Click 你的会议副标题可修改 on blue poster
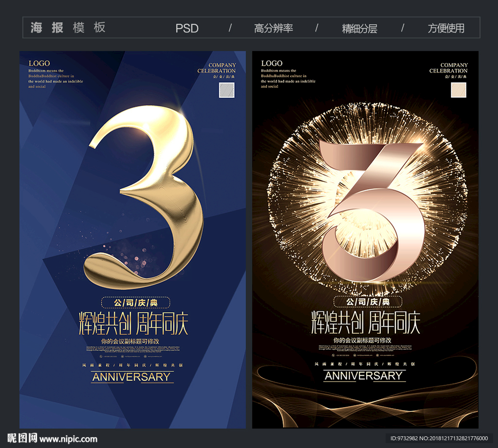The height and width of the screenshot is (448, 498). tap(130, 341)
